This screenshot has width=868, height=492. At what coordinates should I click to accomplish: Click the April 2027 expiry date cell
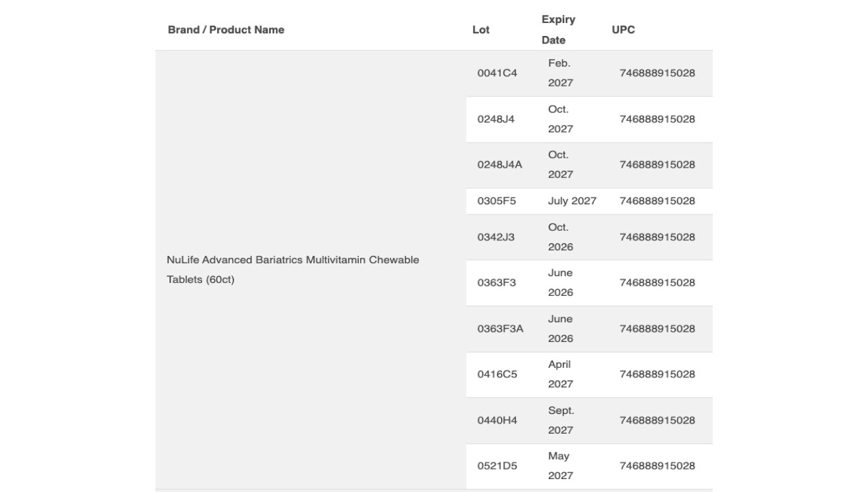tap(561, 375)
